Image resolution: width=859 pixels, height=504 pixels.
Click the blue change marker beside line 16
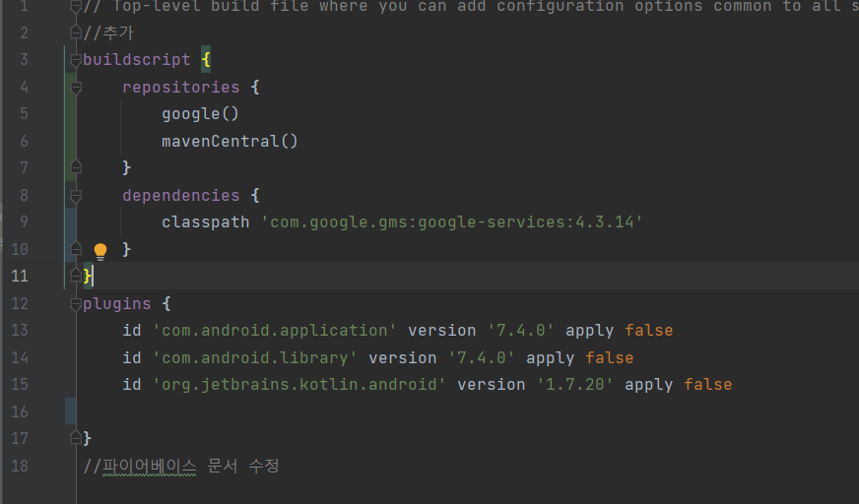(70, 410)
